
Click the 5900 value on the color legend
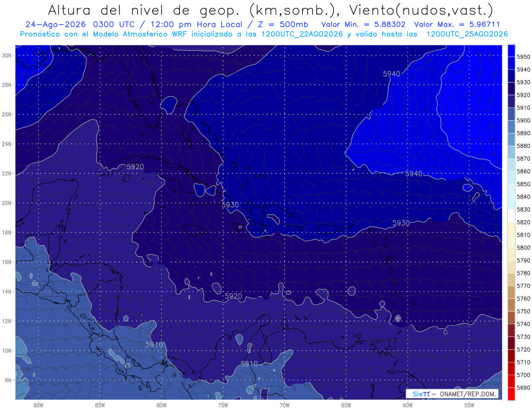point(524,120)
